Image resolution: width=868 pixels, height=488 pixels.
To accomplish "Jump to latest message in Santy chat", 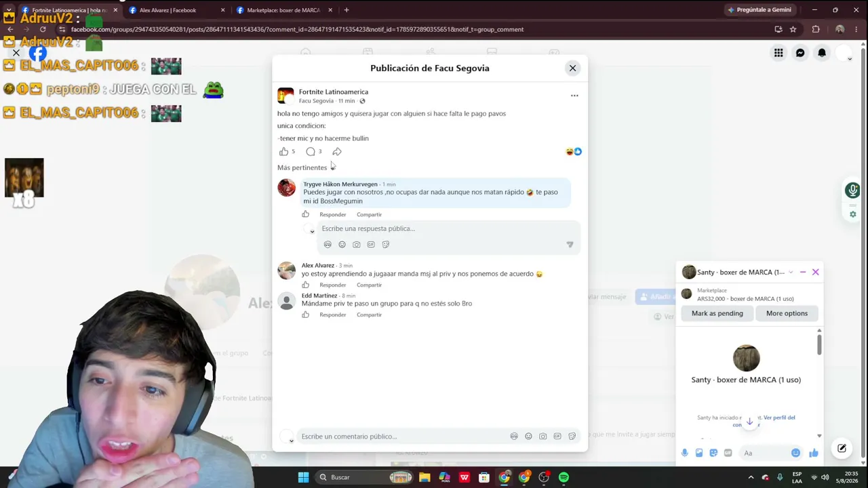I will pyautogui.click(x=749, y=422).
